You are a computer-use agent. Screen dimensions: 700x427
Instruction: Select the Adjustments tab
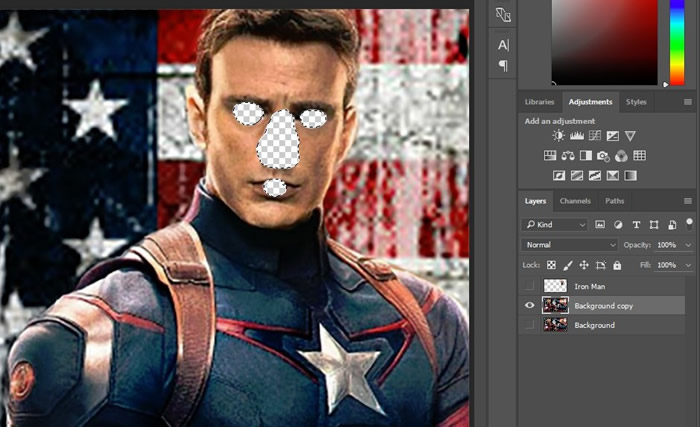[x=590, y=102]
